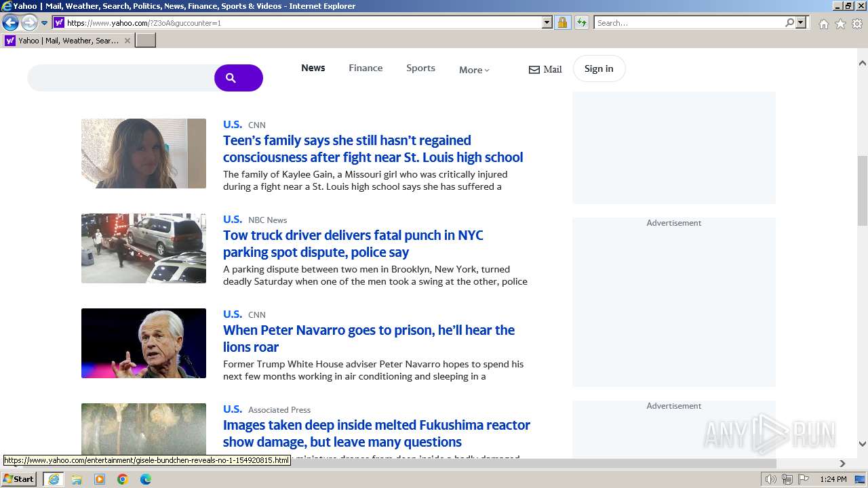Click the Sign in button
Image resolution: width=868 pixels, height=488 pixels.
point(599,68)
